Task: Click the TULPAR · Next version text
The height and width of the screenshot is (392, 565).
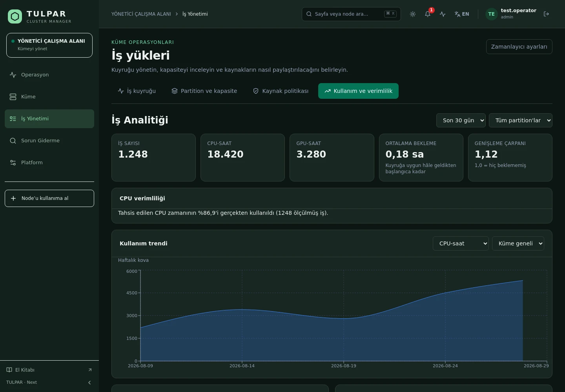Action: 22,383
